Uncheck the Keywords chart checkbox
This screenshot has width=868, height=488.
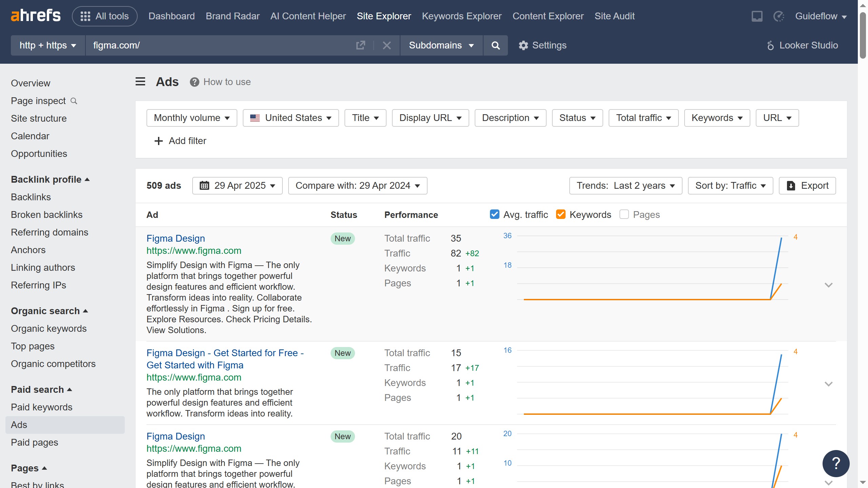(560, 215)
